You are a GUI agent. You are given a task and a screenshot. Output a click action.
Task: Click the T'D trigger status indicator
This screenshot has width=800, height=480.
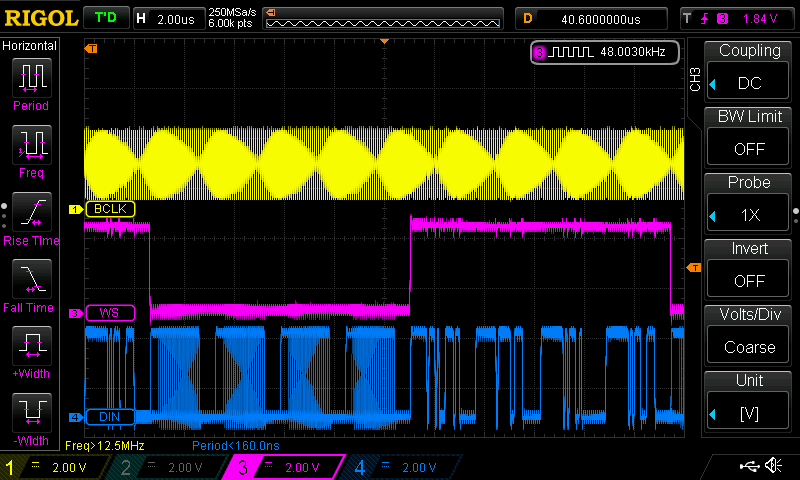coord(106,18)
